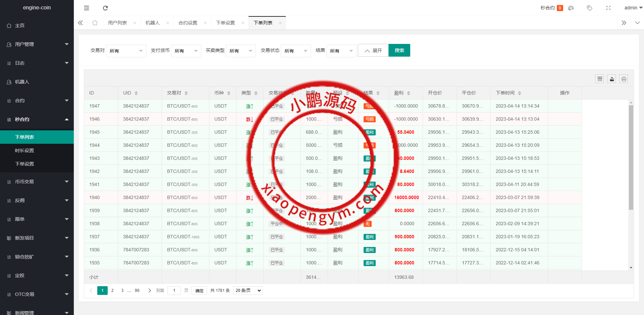Switch to the 合约设置 tab

[x=188, y=23]
